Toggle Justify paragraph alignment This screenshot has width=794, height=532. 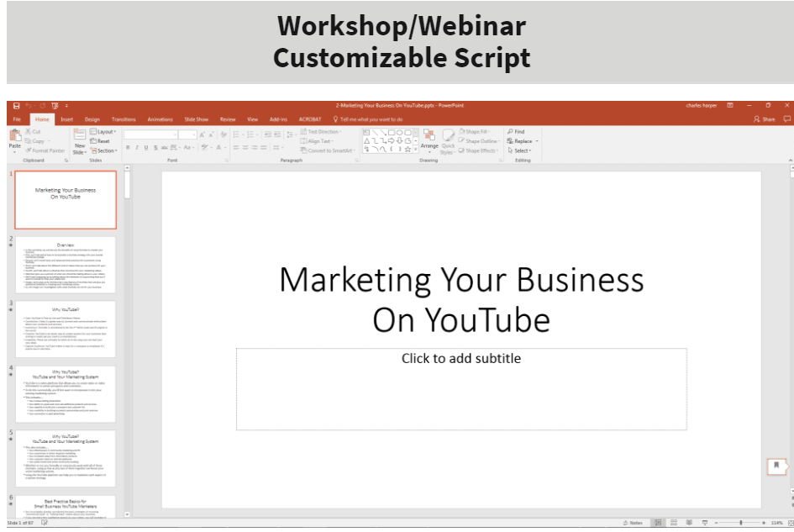[x=265, y=148]
